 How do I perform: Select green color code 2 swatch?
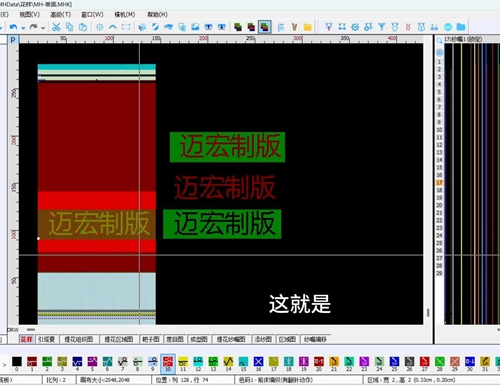pos(47,362)
